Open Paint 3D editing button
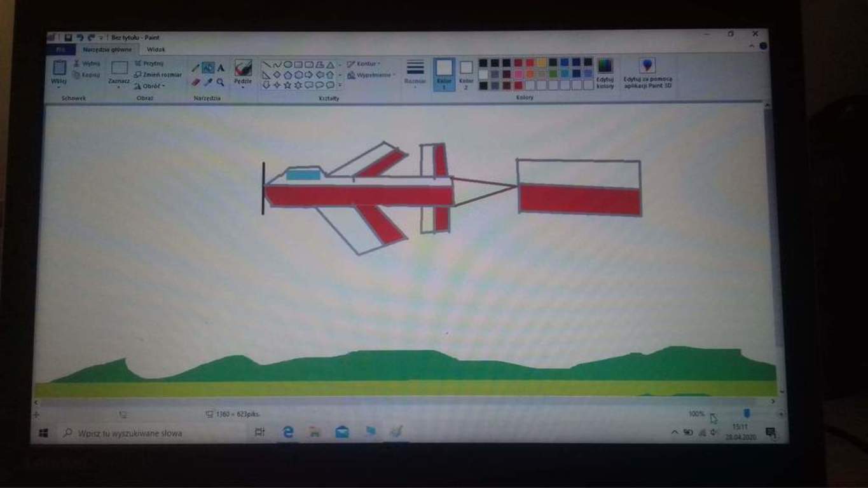 tap(647, 71)
